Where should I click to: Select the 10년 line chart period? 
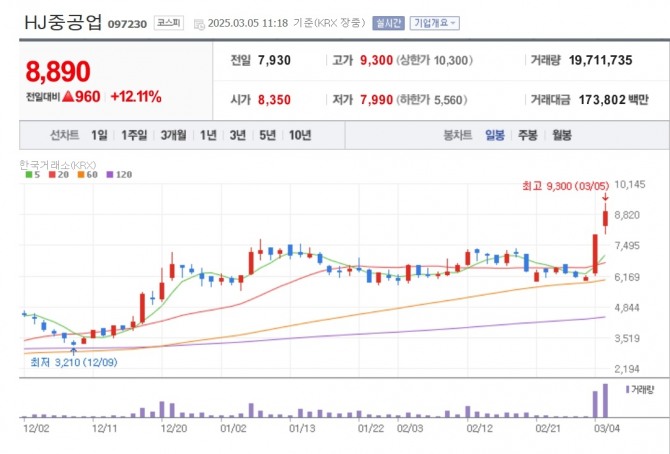[300, 136]
